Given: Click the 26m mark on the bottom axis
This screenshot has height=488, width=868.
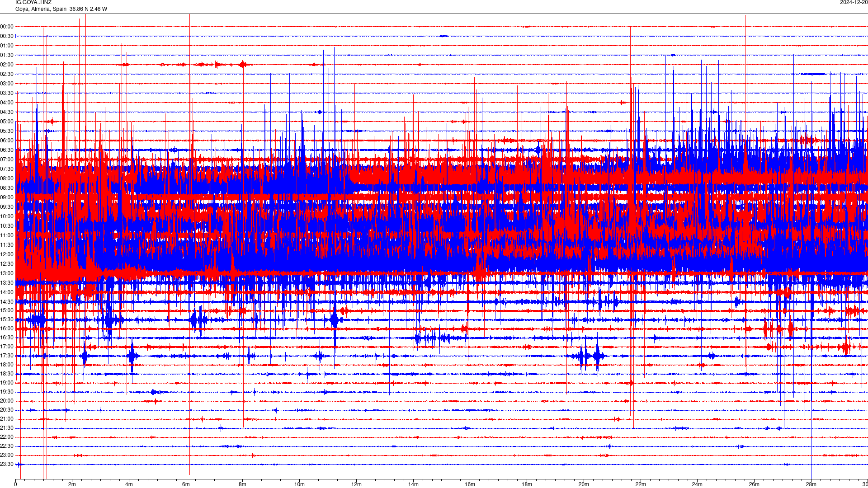Looking at the screenshot, I should pyautogui.click(x=754, y=484).
